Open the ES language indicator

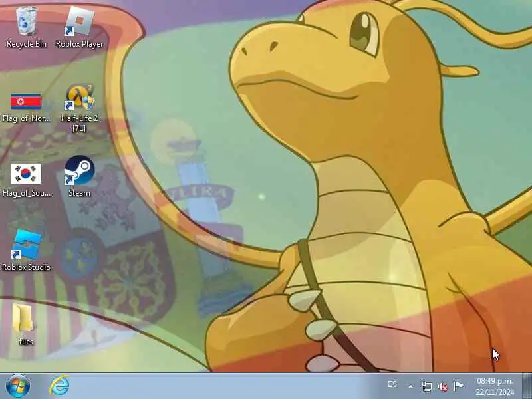coord(392,384)
